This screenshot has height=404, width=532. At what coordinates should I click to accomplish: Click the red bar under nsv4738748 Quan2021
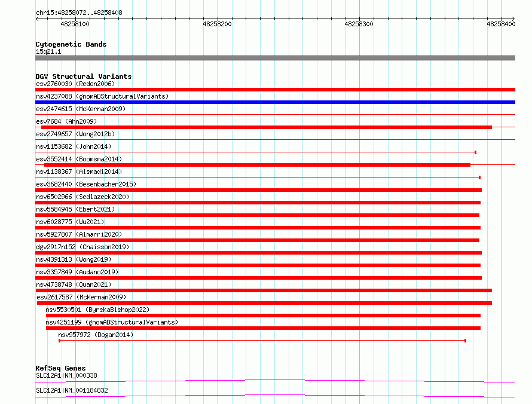coord(264,290)
